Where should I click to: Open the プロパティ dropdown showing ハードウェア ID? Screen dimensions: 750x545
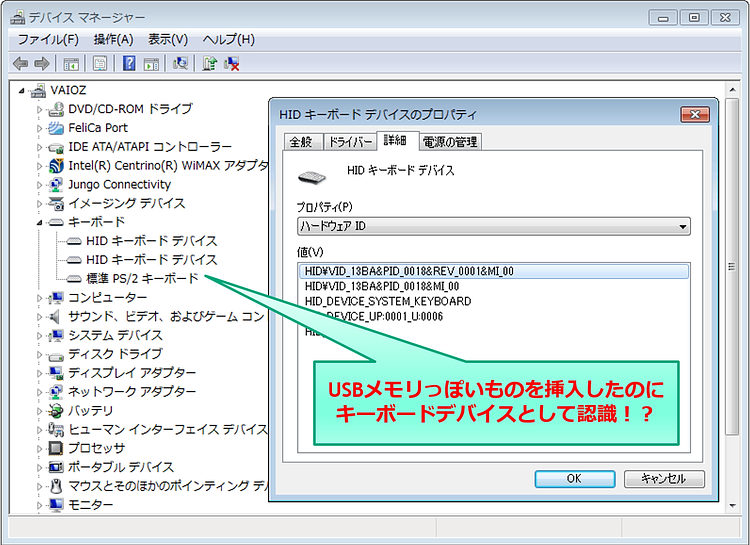[494, 227]
